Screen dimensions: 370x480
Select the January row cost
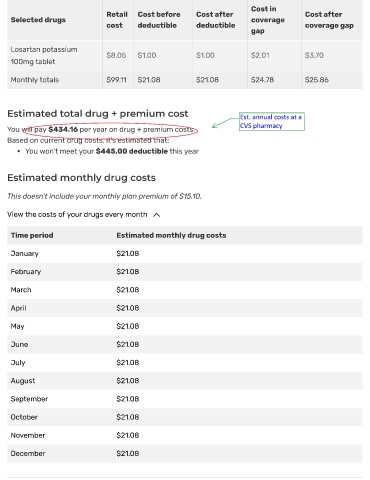tap(128, 254)
